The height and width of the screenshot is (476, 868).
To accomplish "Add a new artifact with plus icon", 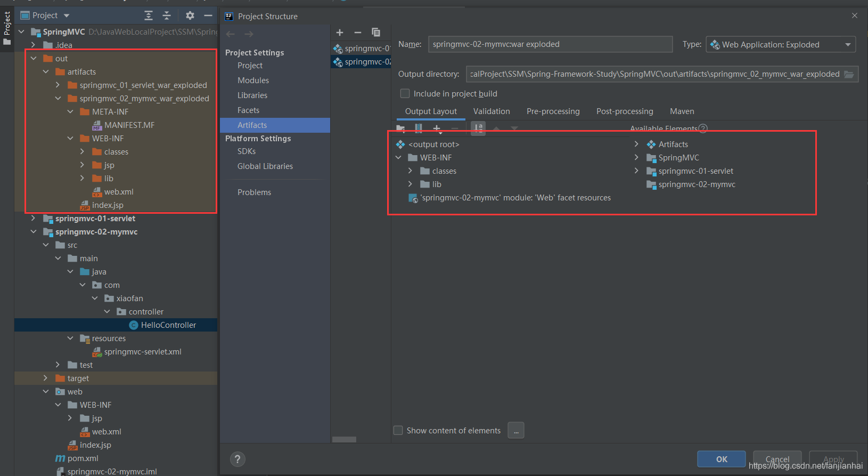I will (340, 33).
